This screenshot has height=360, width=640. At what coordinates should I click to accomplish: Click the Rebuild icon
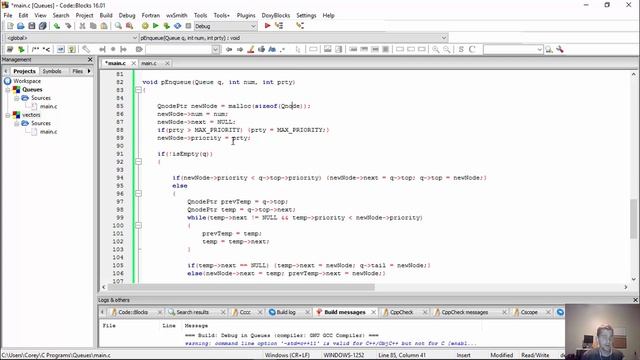click(178, 26)
